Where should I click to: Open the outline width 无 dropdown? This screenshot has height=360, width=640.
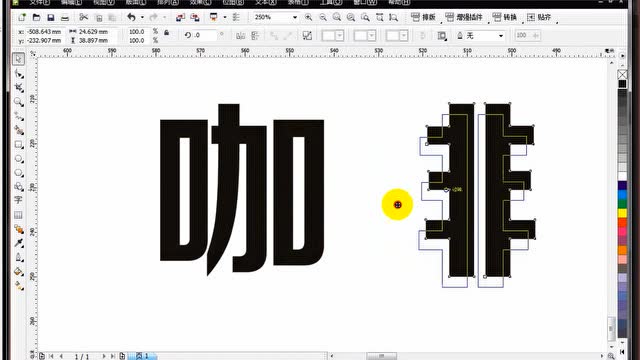pyautogui.click(x=501, y=36)
